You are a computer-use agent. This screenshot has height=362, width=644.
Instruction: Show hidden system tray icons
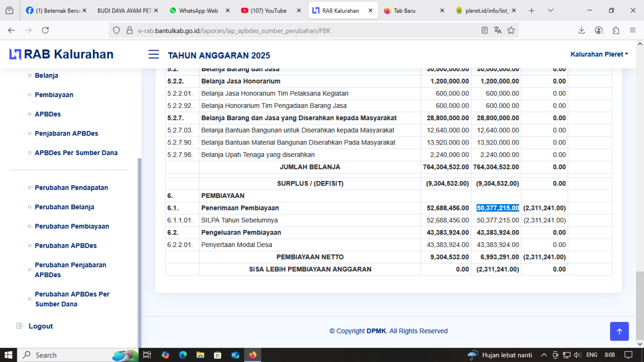click(543, 355)
